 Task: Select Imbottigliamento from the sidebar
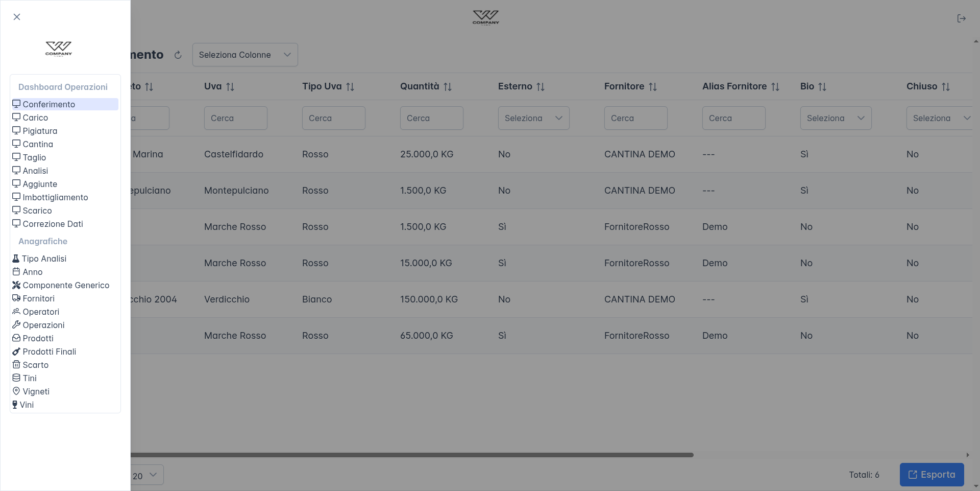(x=55, y=197)
